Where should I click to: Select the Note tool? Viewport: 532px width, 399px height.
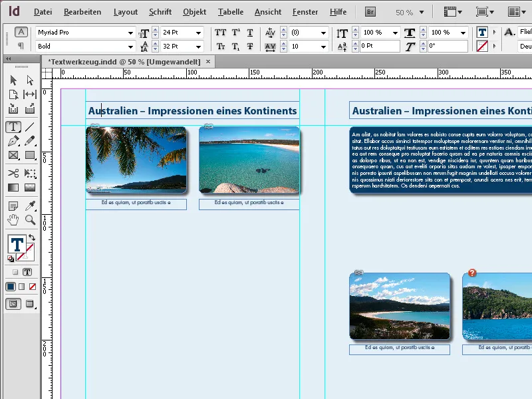[13, 205]
